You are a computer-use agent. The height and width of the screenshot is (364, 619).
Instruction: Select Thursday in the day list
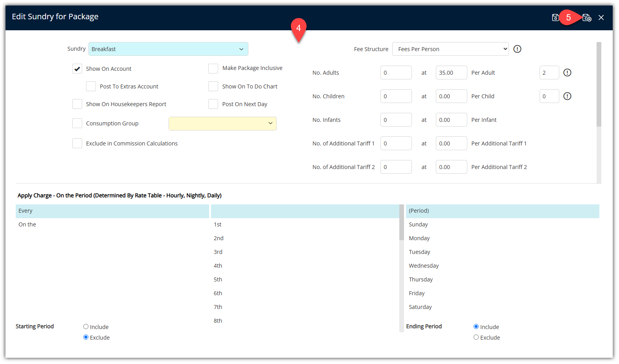503,279
